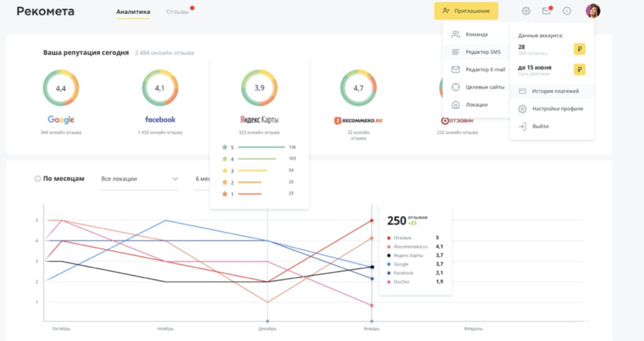This screenshot has height=341, width=644.
Task: Click the pink DocDoc data point in Январь
Action: 372,306
